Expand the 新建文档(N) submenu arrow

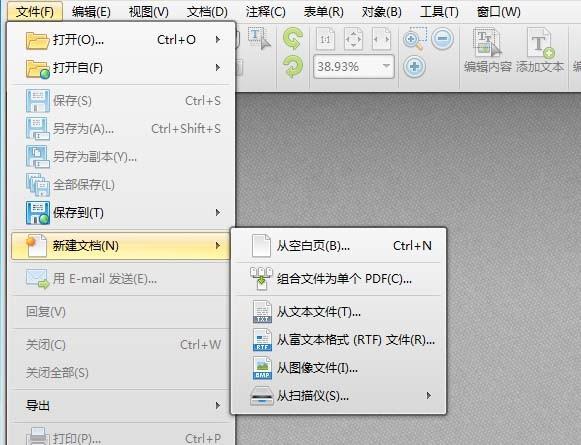click(x=218, y=245)
